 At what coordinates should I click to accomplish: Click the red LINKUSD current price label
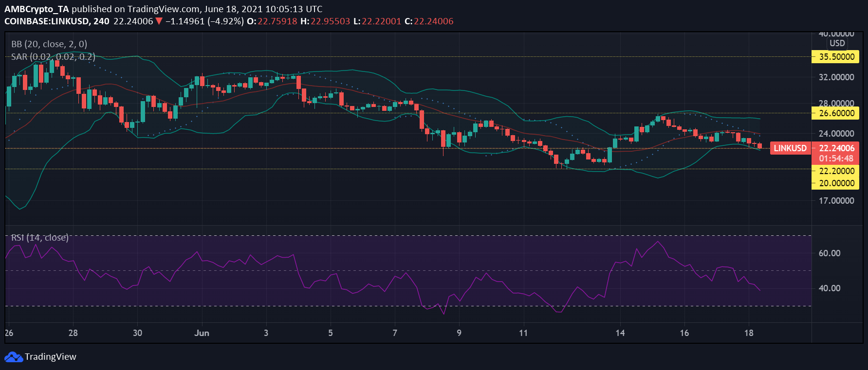[x=790, y=148]
